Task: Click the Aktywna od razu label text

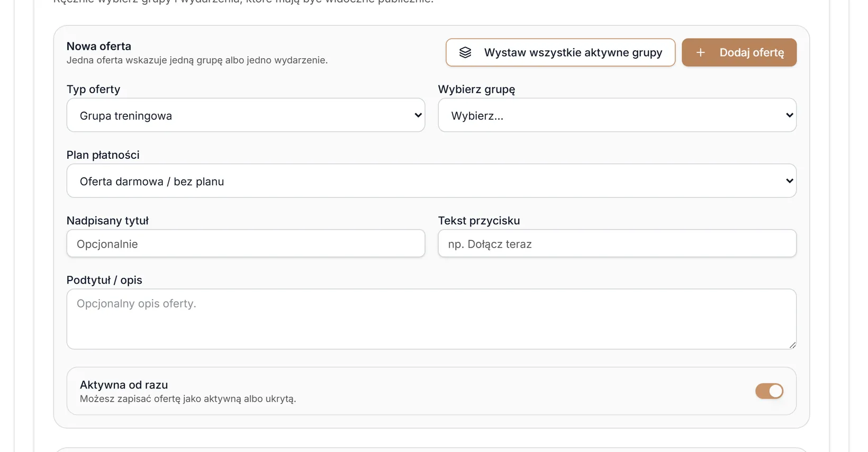Action: (124, 385)
